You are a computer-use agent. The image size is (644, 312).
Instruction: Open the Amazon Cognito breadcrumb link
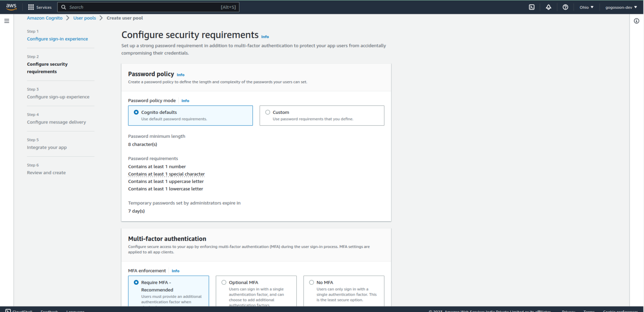click(44, 18)
